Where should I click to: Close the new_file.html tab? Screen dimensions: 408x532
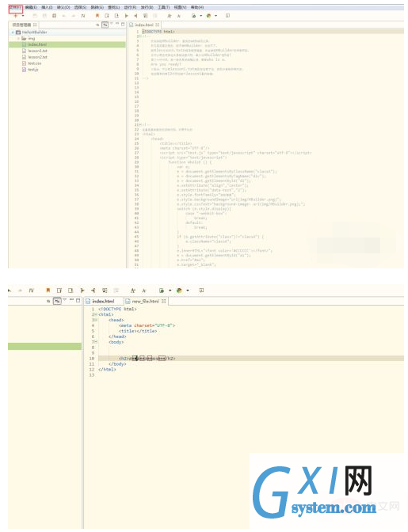pos(164,302)
